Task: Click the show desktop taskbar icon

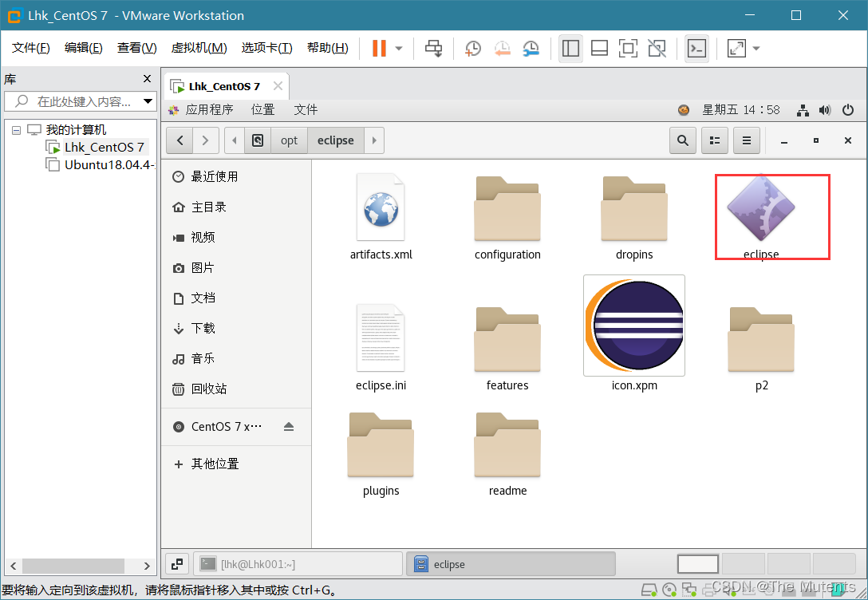Action: click(177, 564)
